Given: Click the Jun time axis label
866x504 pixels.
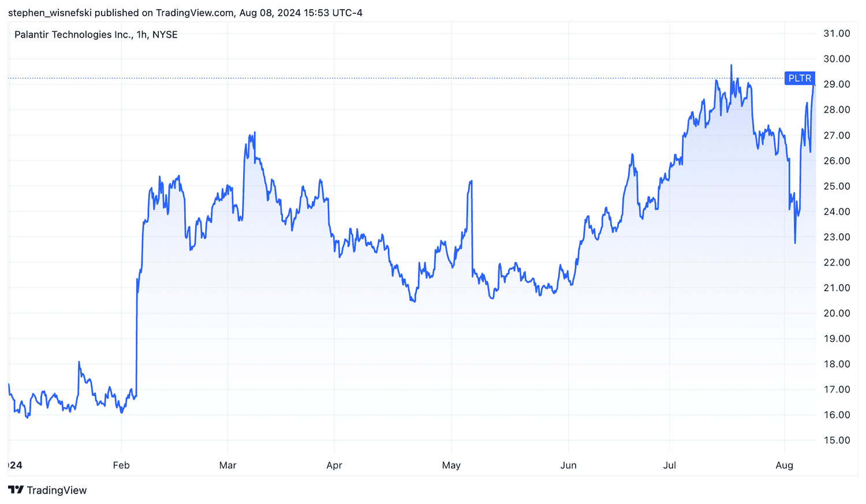Looking at the screenshot, I should click(569, 465).
